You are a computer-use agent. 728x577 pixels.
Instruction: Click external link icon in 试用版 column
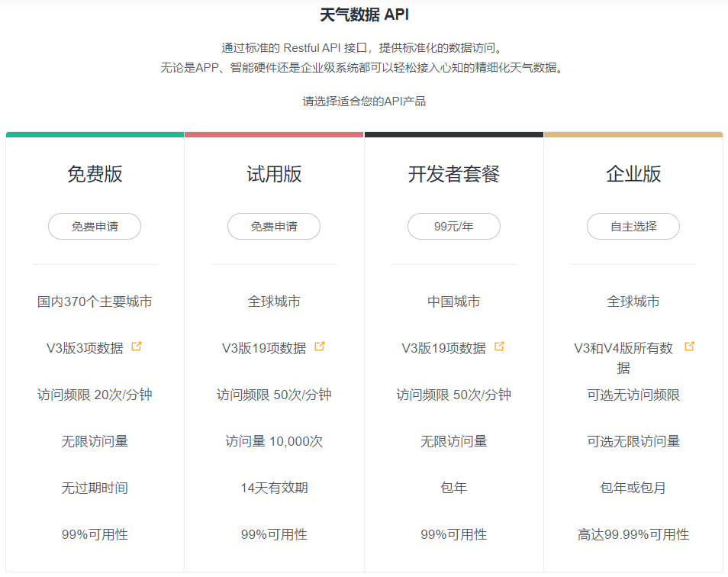[x=320, y=347]
